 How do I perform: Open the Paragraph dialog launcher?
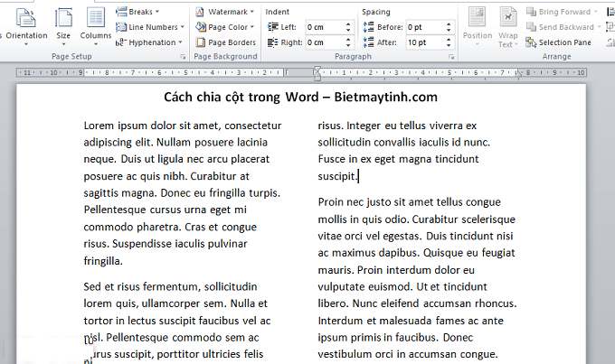point(451,57)
